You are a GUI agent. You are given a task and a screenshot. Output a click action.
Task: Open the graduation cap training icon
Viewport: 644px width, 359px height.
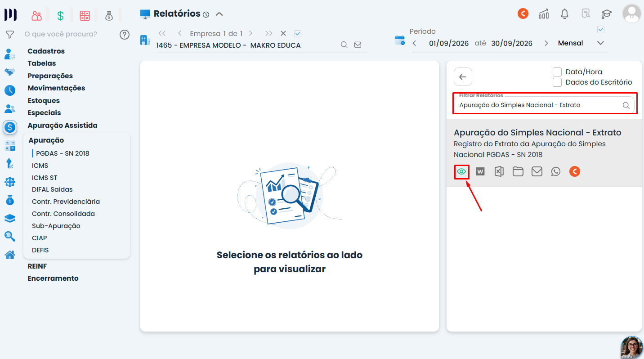[607, 14]
